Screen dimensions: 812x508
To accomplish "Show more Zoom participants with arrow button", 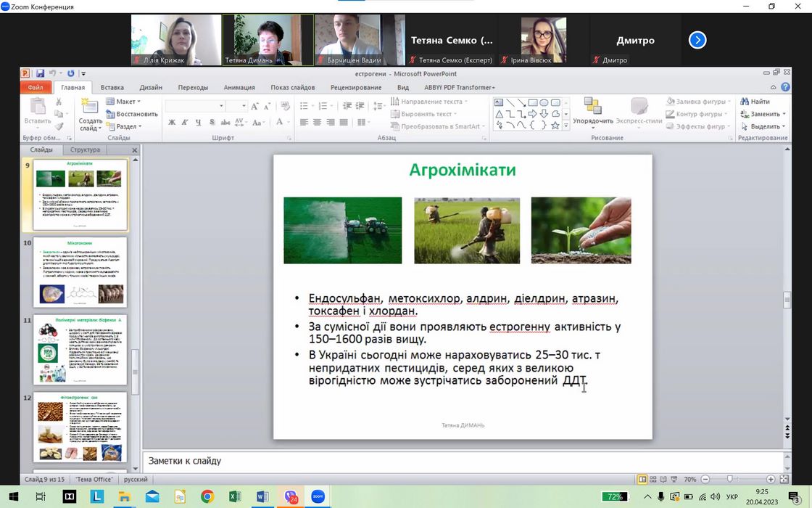I will (697, 41).
